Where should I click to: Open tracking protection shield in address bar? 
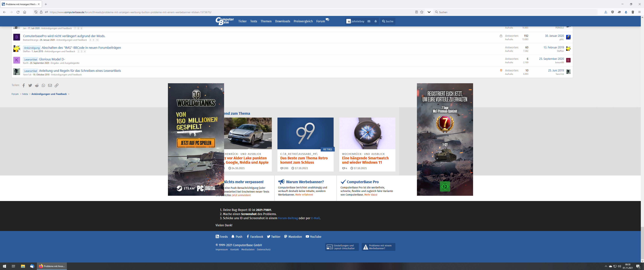[36, 12]
